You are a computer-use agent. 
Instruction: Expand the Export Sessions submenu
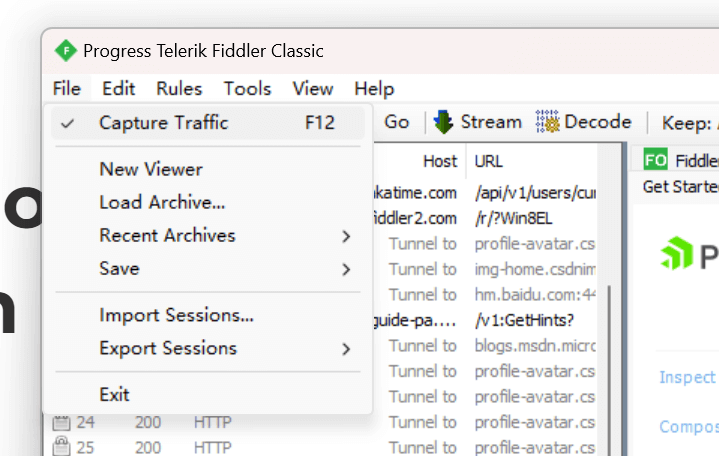point(346,349)
